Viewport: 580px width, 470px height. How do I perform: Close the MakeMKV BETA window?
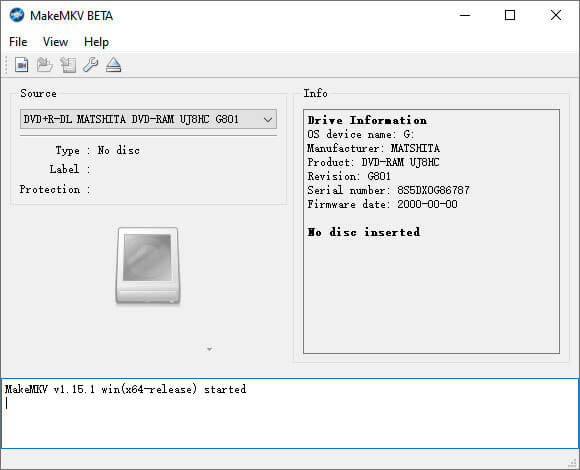pos(556,15)
